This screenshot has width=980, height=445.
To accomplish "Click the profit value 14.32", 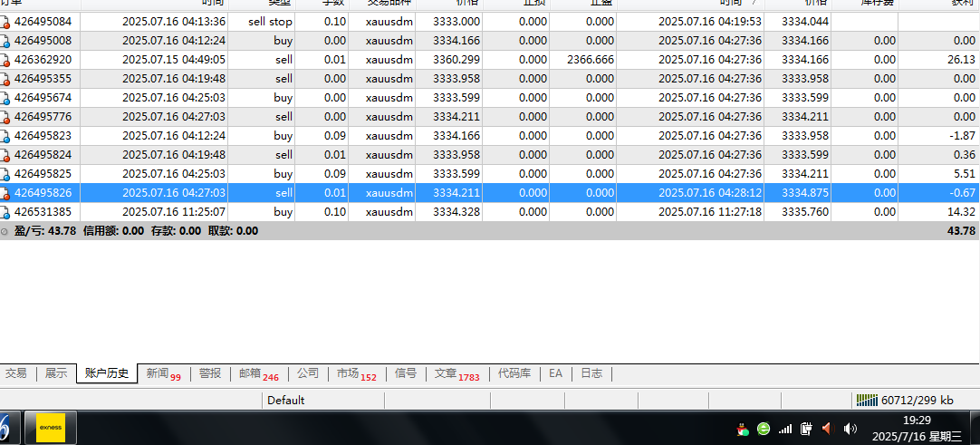I will pyautogui.click(x=961, y=212).
